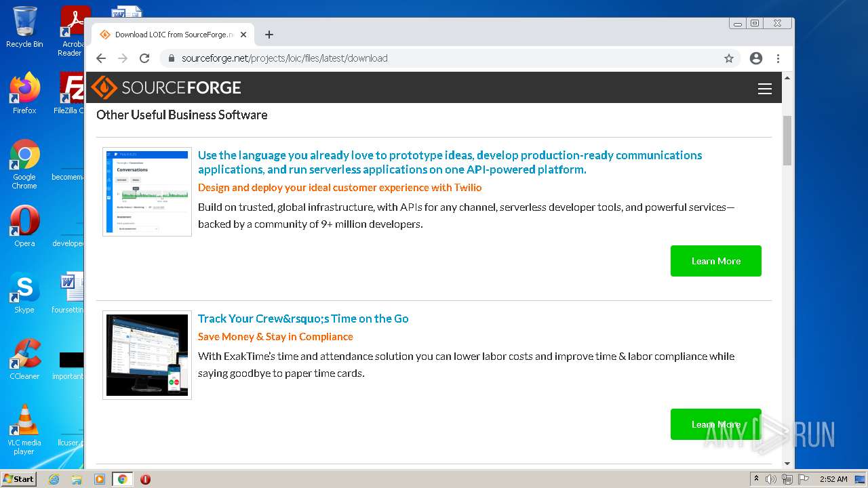Select the Download LOIC from SourceForge tab
The width and height of the screenshot is (868, 488).
click(173, 35)
